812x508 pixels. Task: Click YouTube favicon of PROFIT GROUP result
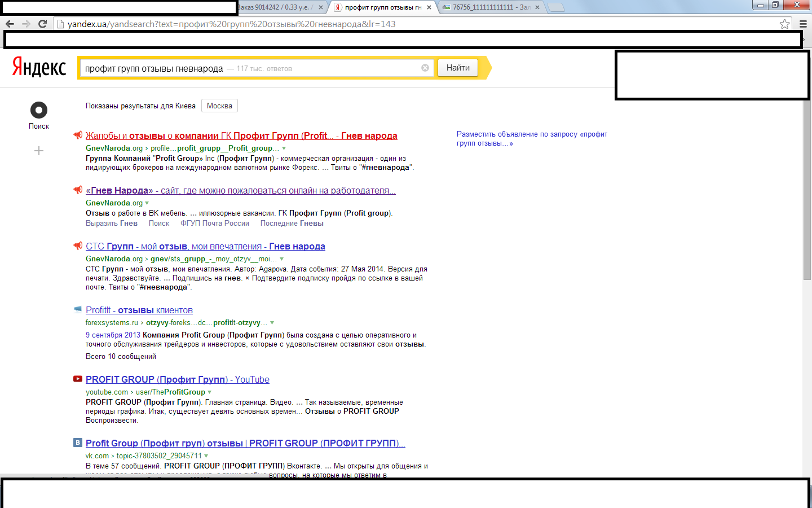pos(78,379)
